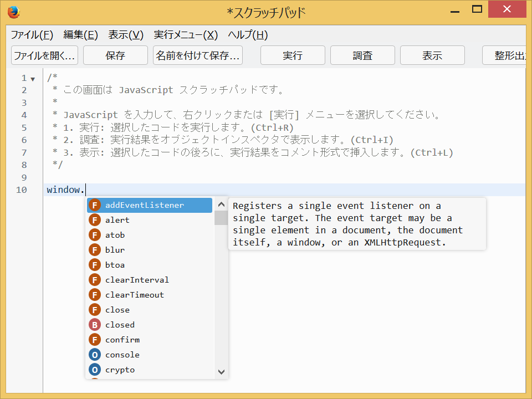532x399 pixels.
Task: Click the 表示 toolbar button
Action: click(432, 55)
